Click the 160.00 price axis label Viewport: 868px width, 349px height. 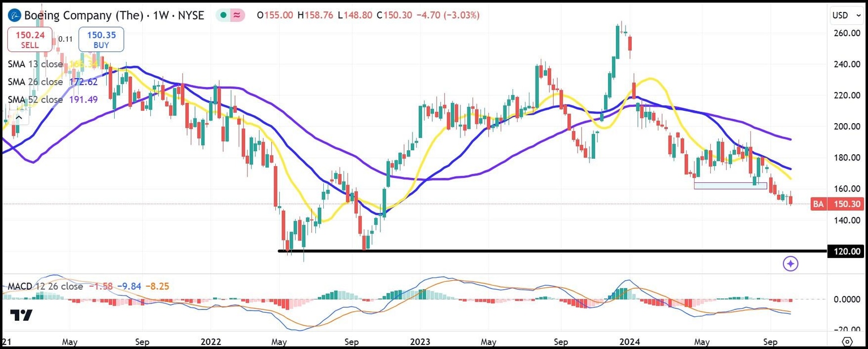(x=846, y=189)
